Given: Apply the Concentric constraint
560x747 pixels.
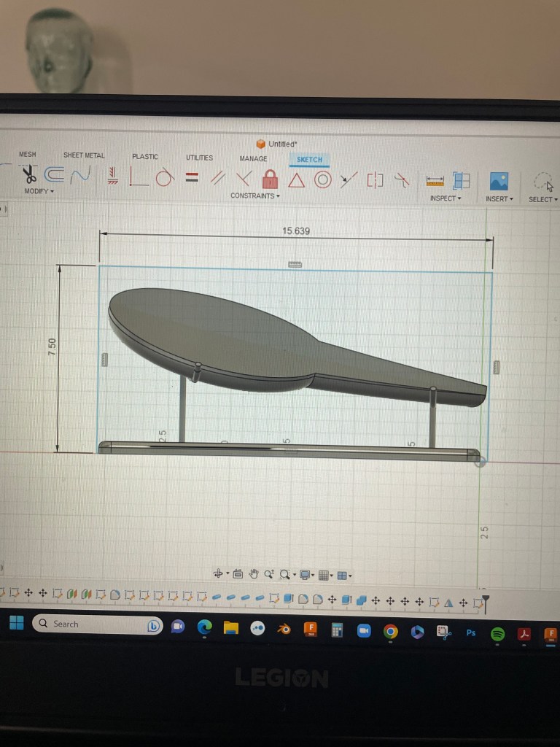Looking at the screenshot, I should [322, 179].
